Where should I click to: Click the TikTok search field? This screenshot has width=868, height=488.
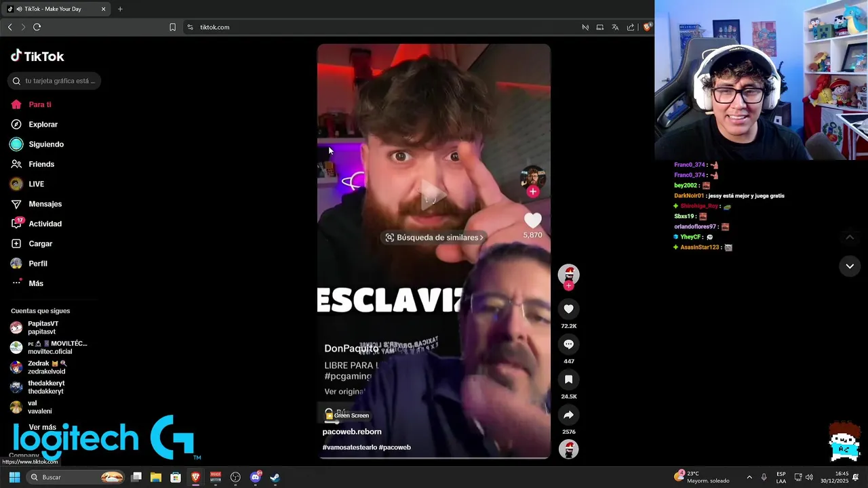point(54,81)
